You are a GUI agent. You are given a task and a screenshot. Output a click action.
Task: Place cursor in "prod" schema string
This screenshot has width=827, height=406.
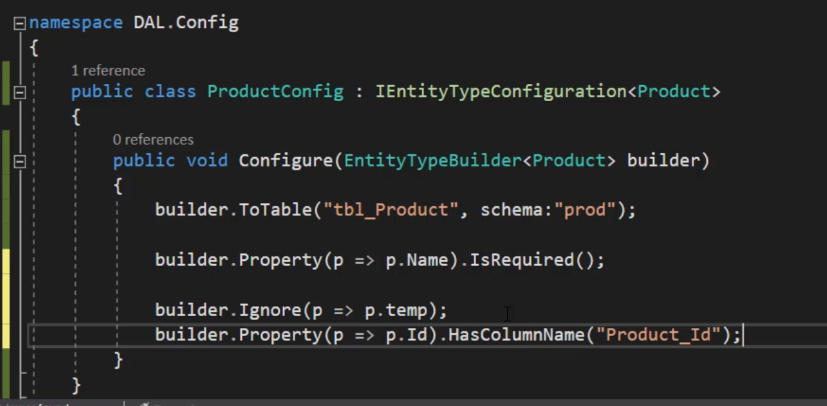click(x=585, y=210)
